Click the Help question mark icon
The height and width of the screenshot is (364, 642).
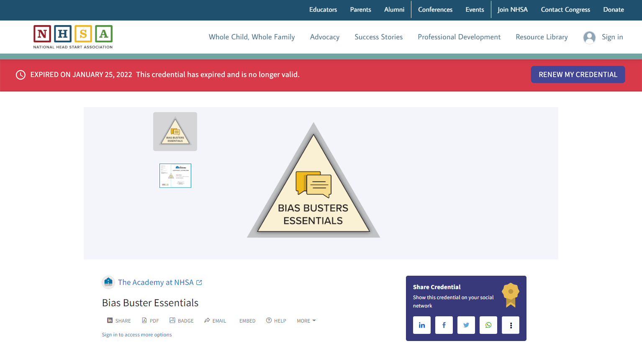click(268, 320)
